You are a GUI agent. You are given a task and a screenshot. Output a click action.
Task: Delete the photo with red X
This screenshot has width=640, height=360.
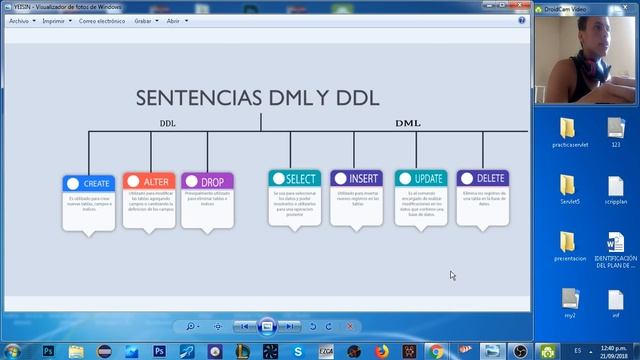(x=350, y=327)
